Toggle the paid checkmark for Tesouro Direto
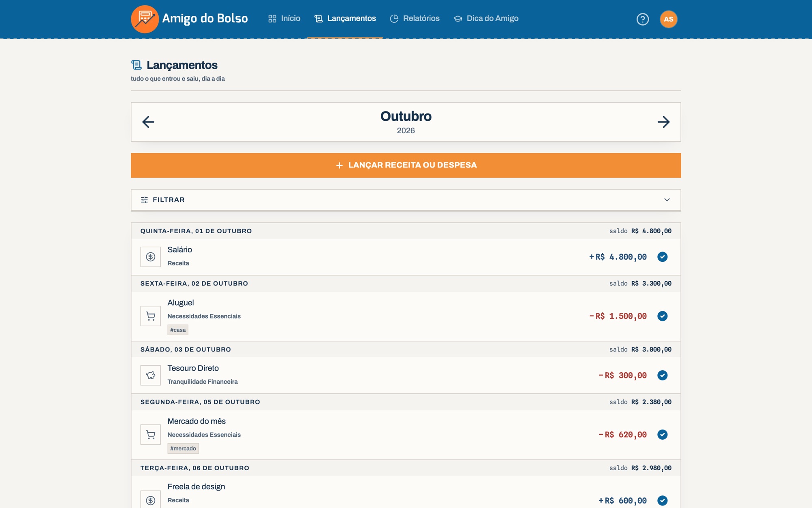The height and width of the screenshot is (508, 812). point(662,375)
